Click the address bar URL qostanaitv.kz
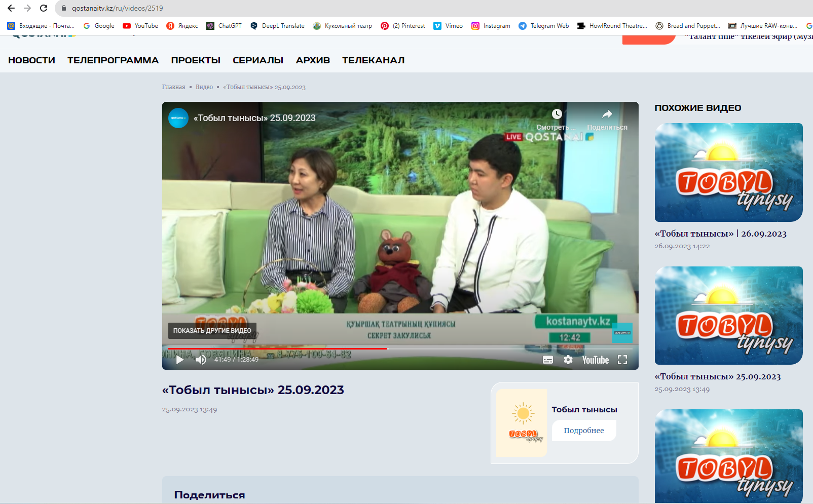 [x=117, y=8]
